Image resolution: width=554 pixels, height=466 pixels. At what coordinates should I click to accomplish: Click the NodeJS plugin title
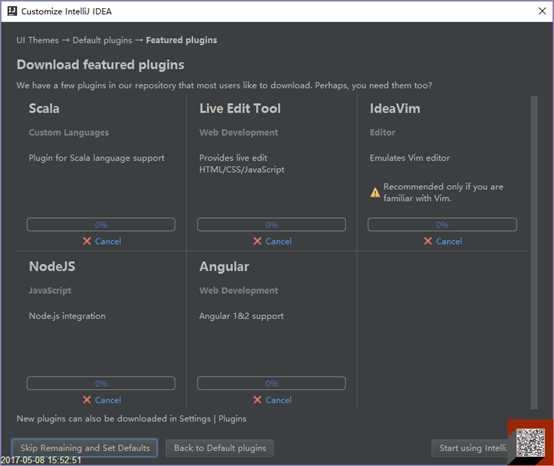pyautogui.click(x=52, y=267)
